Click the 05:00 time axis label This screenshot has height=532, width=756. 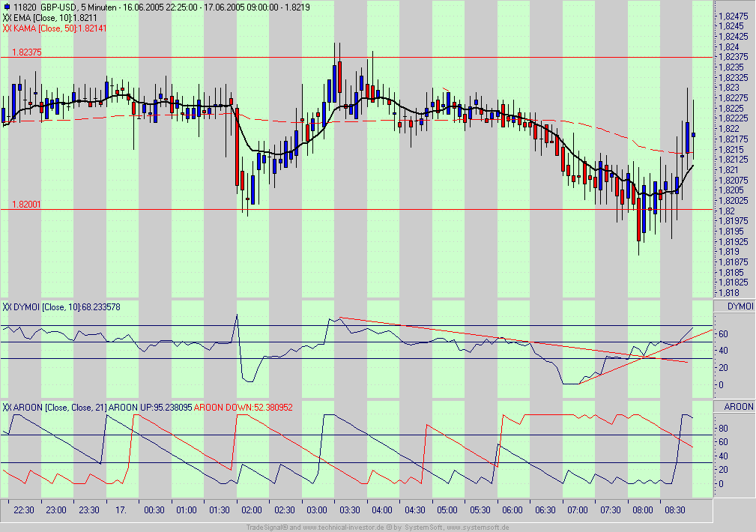pyautogui.click(x=447, y=510)
